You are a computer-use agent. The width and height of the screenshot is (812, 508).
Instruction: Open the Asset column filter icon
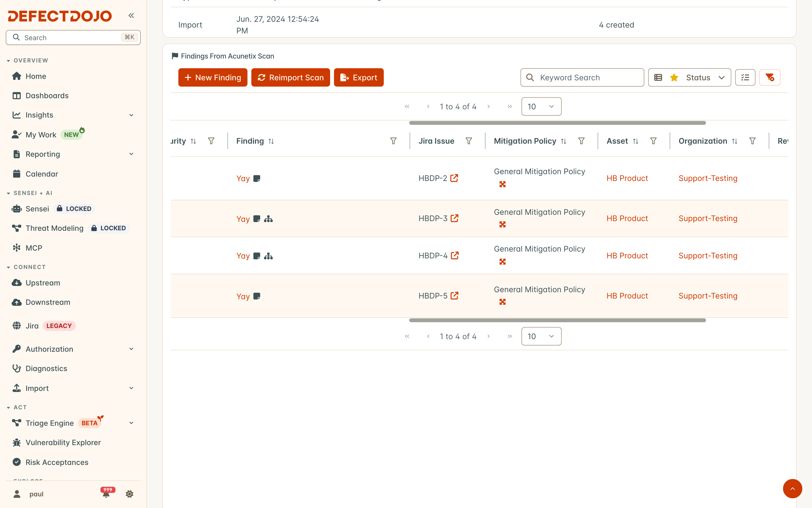coord(654,141)
